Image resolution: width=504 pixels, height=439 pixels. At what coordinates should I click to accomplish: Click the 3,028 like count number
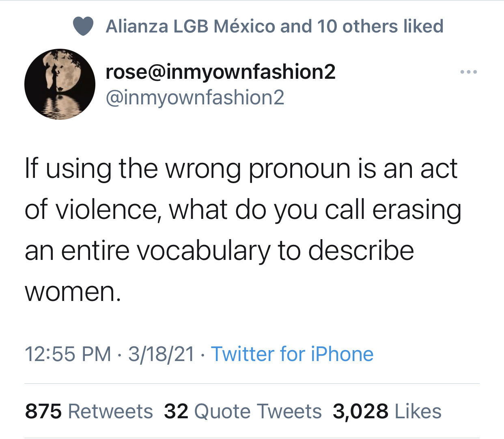pos(360,411)
